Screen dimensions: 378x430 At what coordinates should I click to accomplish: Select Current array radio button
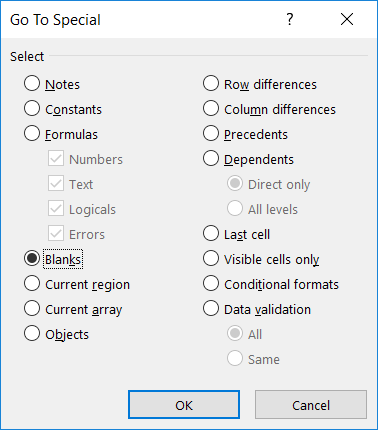[32, 309]
